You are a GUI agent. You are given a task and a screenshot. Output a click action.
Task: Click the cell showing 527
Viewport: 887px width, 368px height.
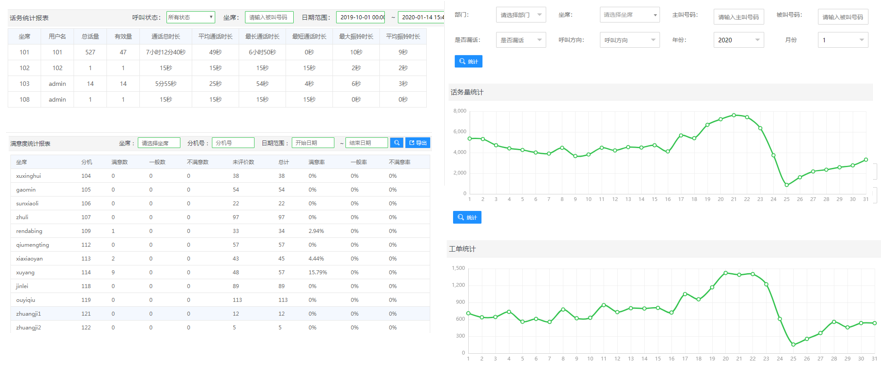coord(91,52)
